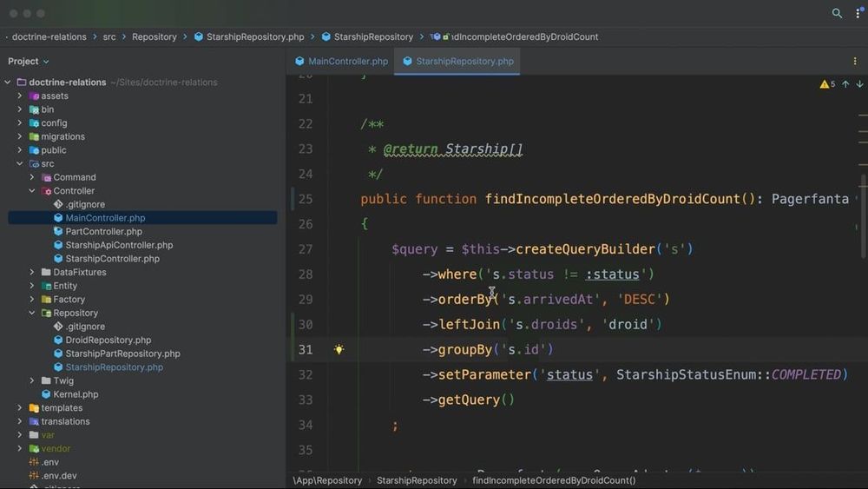Expand the DataFixtures folder

pyautogui.click(x=32, y=273)
